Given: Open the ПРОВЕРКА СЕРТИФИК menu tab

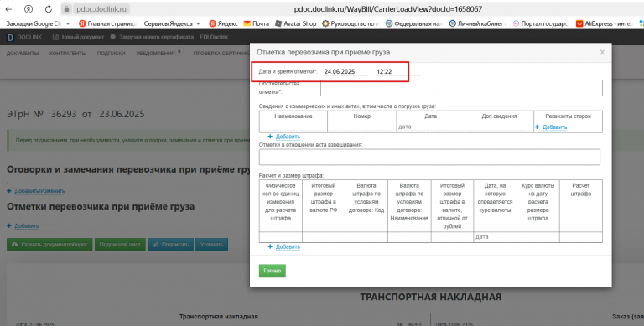Looking at the screenshot, I should (221, 54).
